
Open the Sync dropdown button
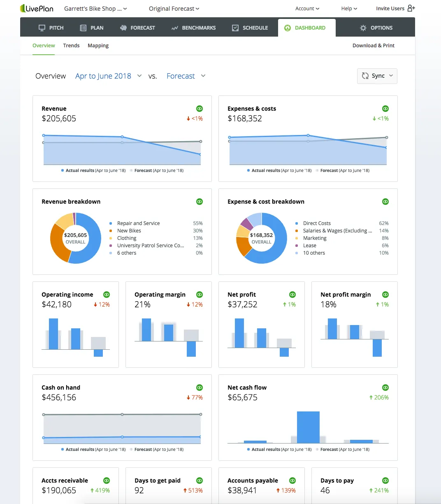pyautogui.click(x=377, y=76)
